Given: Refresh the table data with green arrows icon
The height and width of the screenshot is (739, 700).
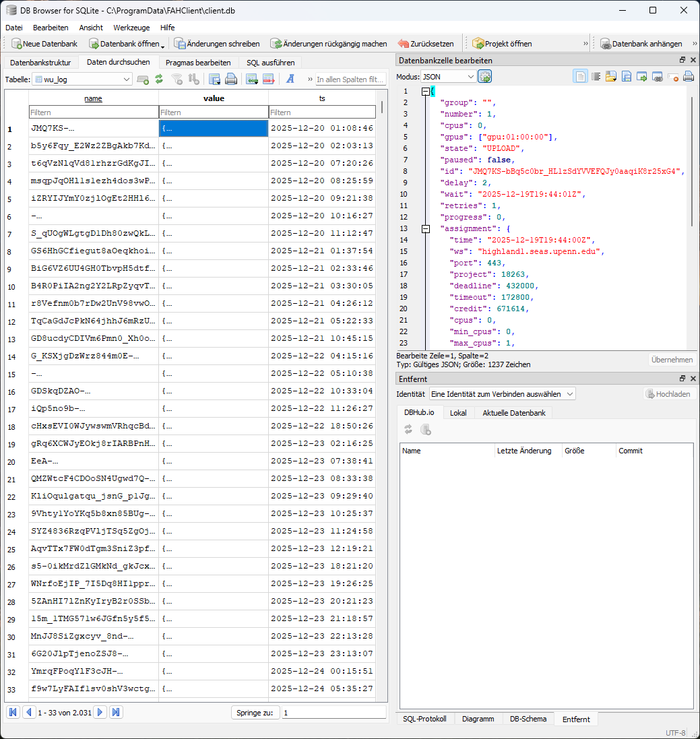Looking at the screenshot, I should 159,79.
